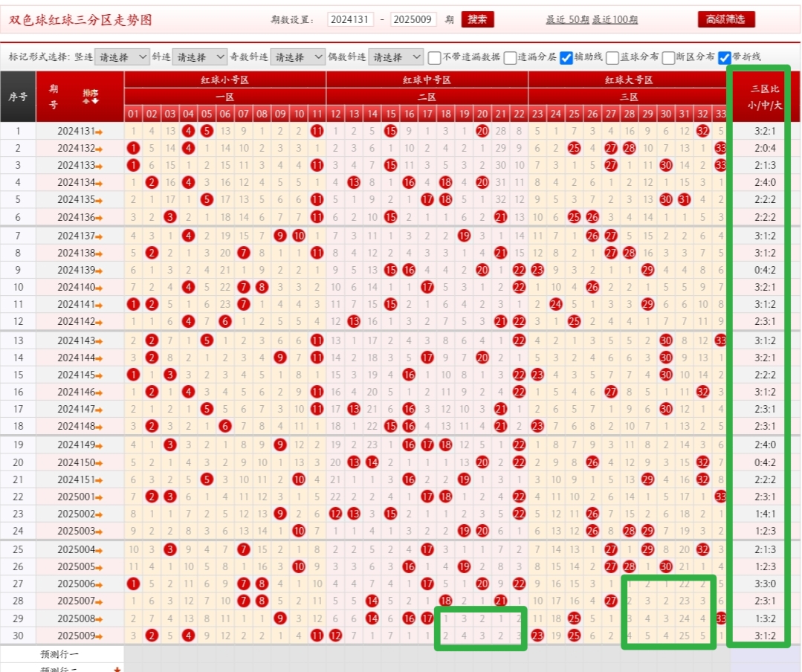Focus the end period field 2025009
The width and height of the screenshot is (802, 672).
[x=413, y=19]
